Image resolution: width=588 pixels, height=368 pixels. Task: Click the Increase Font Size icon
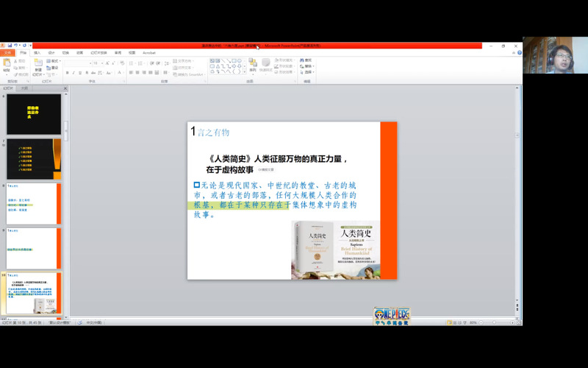(107, 63)
